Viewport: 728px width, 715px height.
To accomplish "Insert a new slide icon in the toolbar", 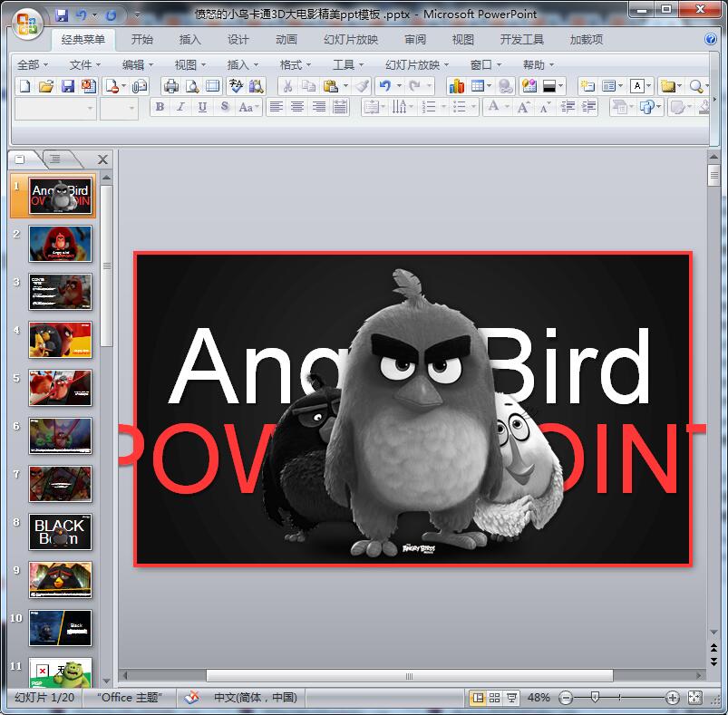I will 587,86.
